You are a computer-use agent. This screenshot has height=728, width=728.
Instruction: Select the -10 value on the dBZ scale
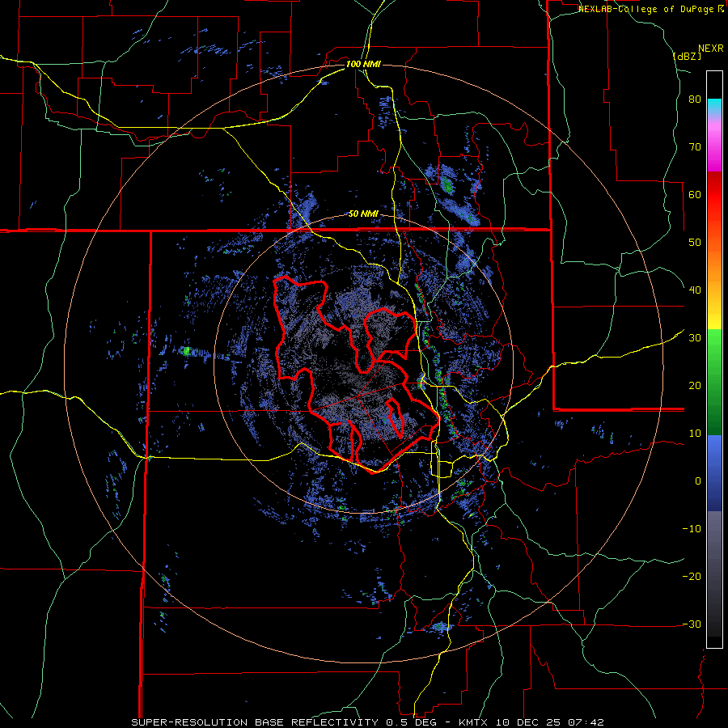pos(692,528)
